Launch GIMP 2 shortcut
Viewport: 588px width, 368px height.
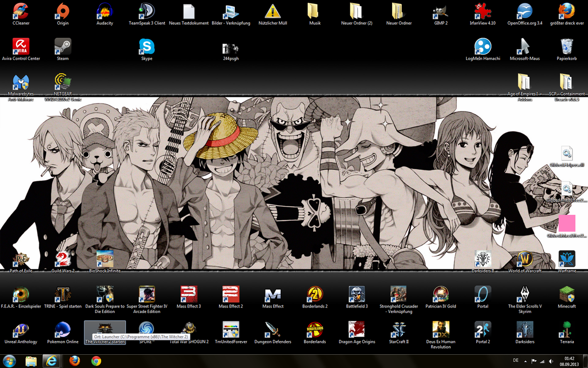coord(441,11)
